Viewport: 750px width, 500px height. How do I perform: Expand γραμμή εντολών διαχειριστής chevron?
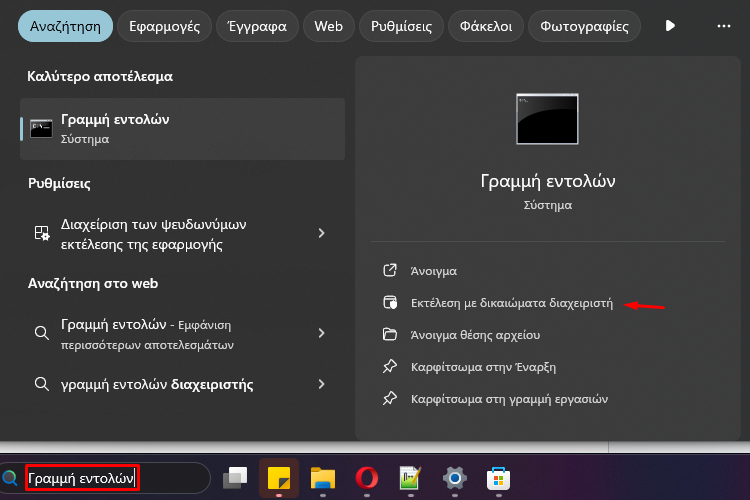(321, 384)
